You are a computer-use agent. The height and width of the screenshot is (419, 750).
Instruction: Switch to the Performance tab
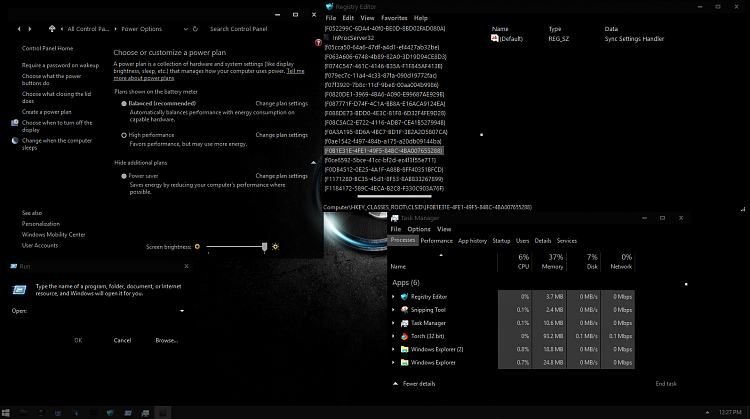436,241
